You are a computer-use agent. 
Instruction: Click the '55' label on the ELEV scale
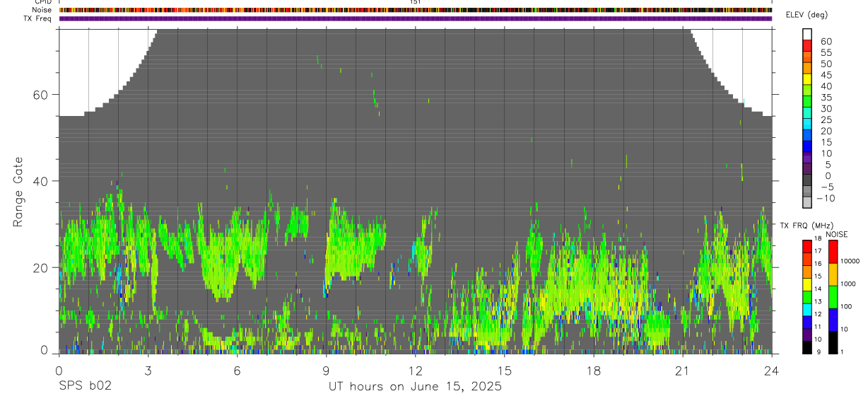(826, 53)
